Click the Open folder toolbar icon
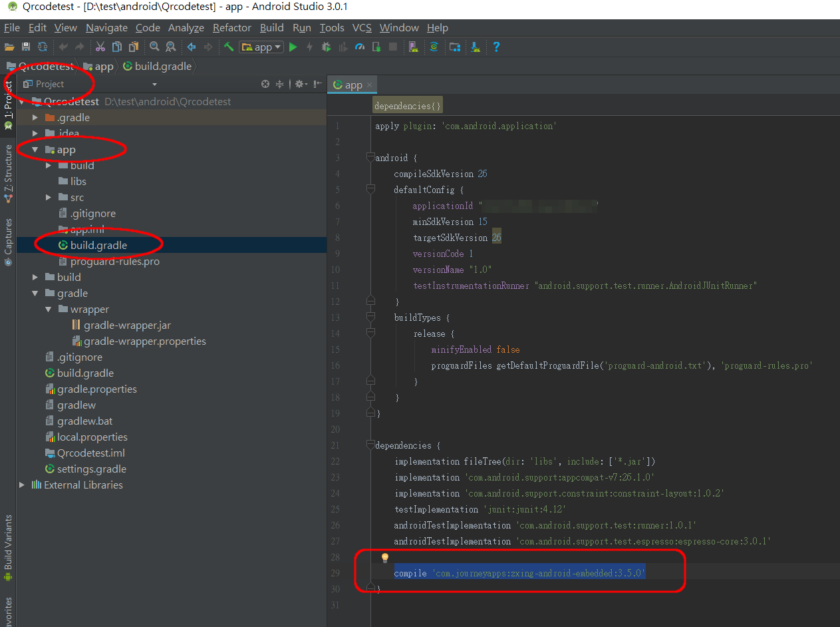Viewport: 840px width, 627px height. [x=9, y=47]
